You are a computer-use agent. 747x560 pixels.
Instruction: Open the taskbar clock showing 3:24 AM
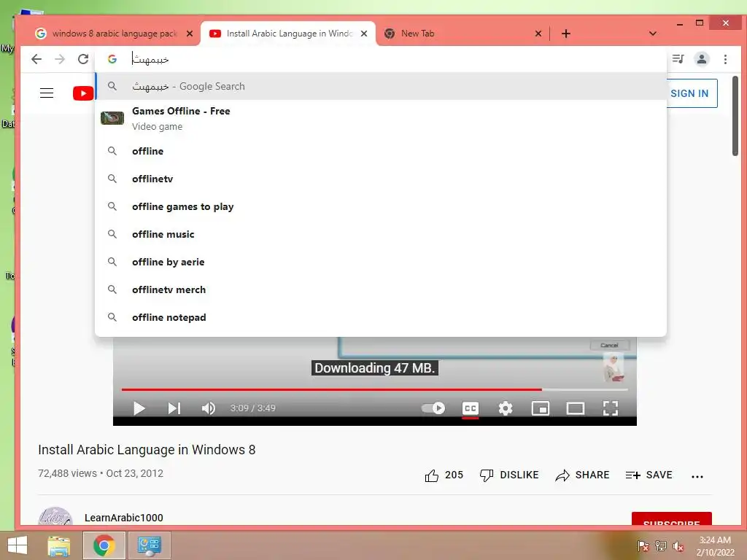tap(715, 546)
